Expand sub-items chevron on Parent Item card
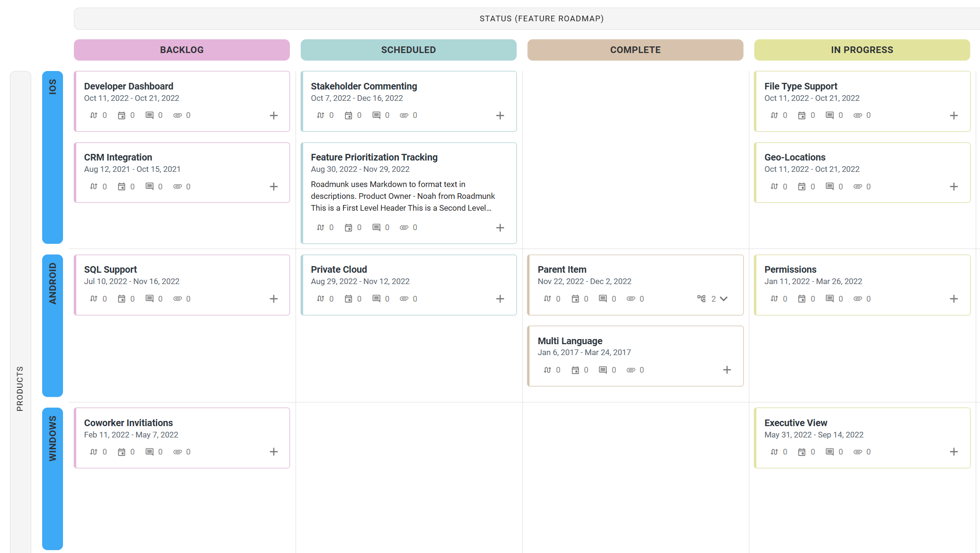Viewport: 980px width, 553px height. (723, 299)
